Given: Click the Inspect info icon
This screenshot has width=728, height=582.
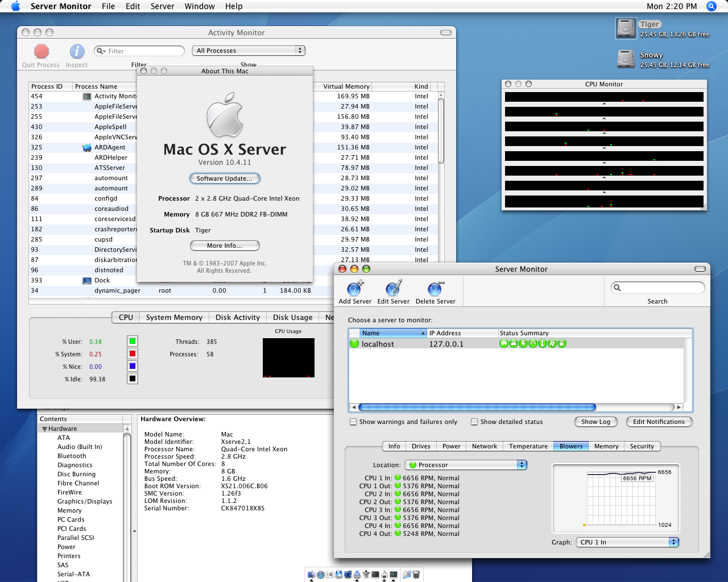Looking at the screenshot, I should 77,51.
